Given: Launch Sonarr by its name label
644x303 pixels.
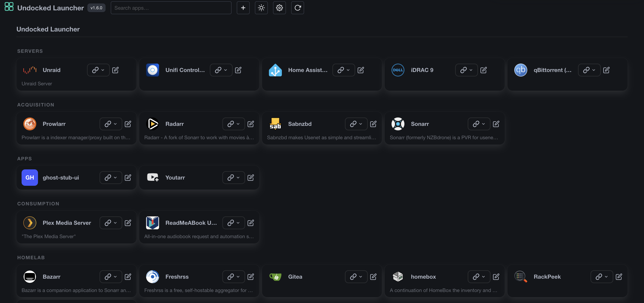Looking at the screenshot, I should point(420,124).
